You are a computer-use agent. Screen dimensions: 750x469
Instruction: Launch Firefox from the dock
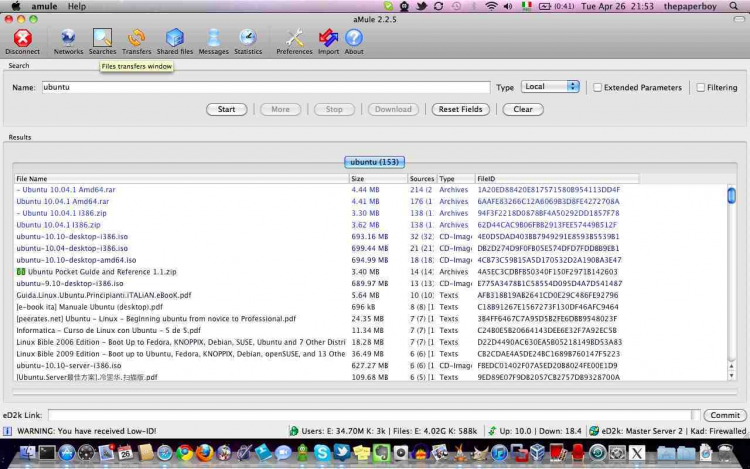click(204, 452)
